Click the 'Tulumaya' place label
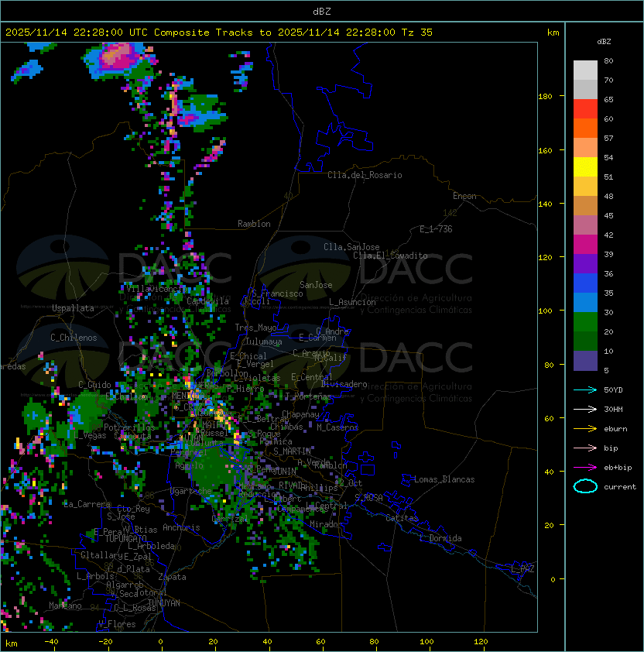Viewport: 644px width, 652px height. click(264, 341)
